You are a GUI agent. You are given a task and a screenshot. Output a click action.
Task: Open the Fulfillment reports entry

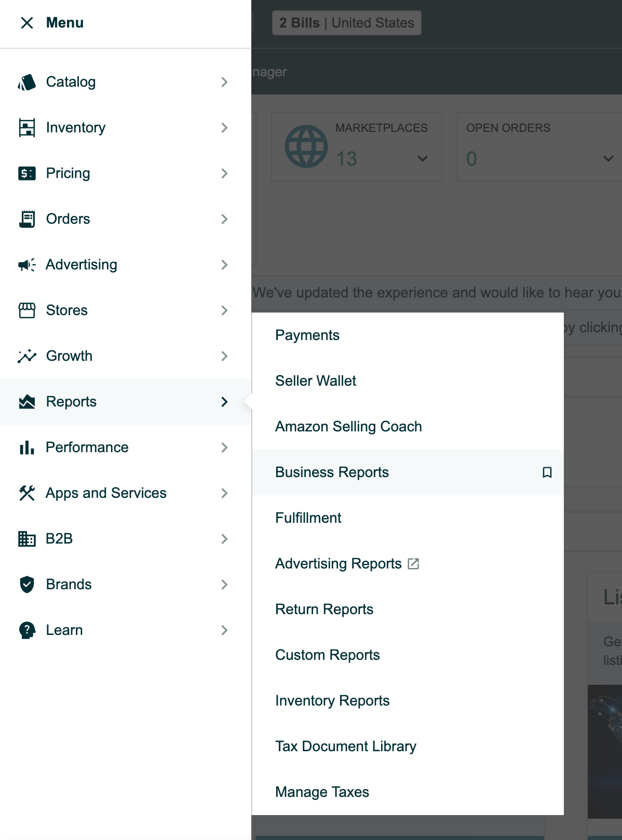[308, 518]
